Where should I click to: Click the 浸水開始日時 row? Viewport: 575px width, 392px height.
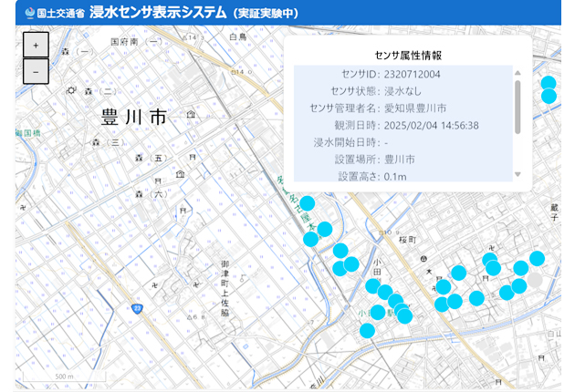pyautogui.click(x=403, y=142)
